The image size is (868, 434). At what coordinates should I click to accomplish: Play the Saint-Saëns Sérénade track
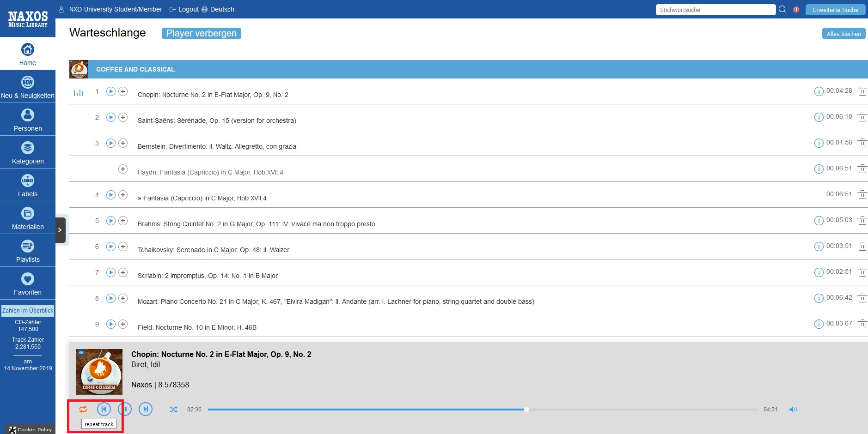tap(111, 117)
